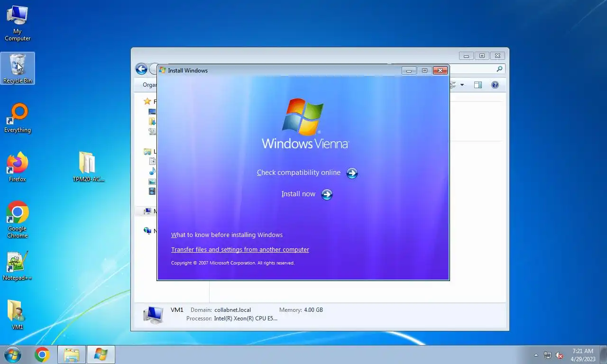Show hidden tray icons arrow
607x364 pixels.
tap(536, 355)
